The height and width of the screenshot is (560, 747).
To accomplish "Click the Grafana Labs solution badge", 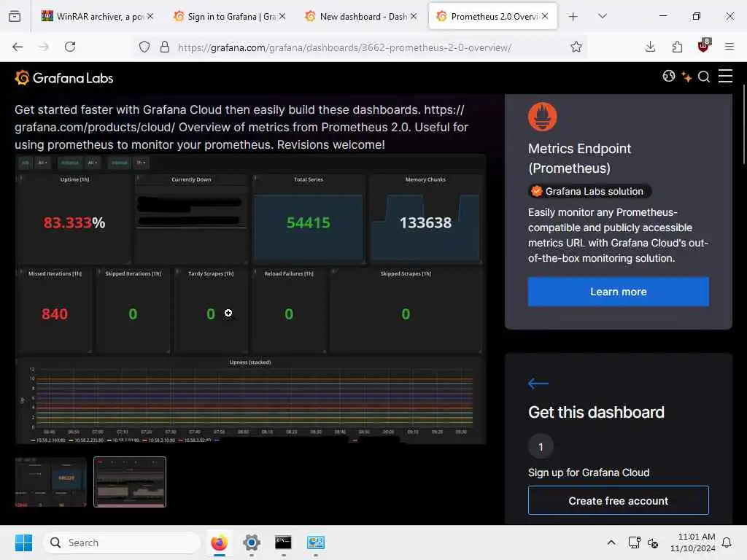I will pyautogui.click(x=589, y=192).
